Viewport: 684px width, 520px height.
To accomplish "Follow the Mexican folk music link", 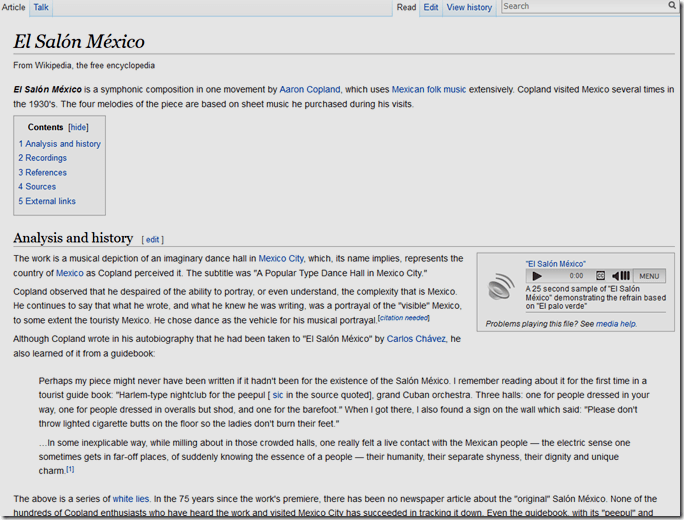I will [x=428, y=89].
